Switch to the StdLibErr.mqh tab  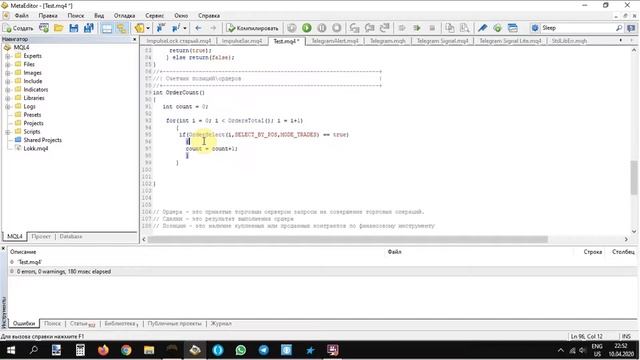tap(569, 41)
